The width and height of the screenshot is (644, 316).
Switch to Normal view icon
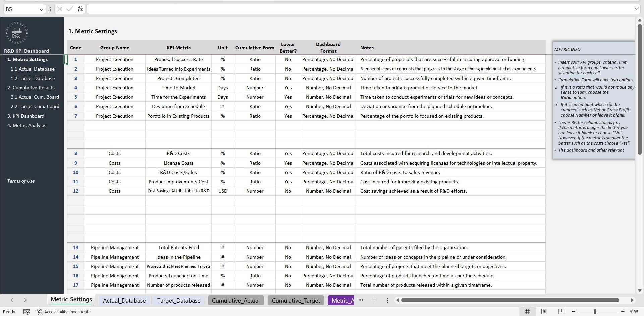(x=528, y=312)
